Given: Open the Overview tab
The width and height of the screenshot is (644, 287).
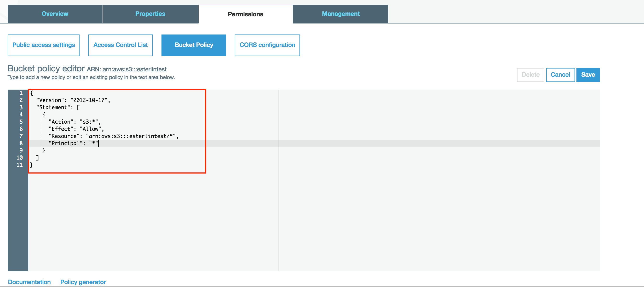Looking at the screenshot, I should [x=55, y=14].
